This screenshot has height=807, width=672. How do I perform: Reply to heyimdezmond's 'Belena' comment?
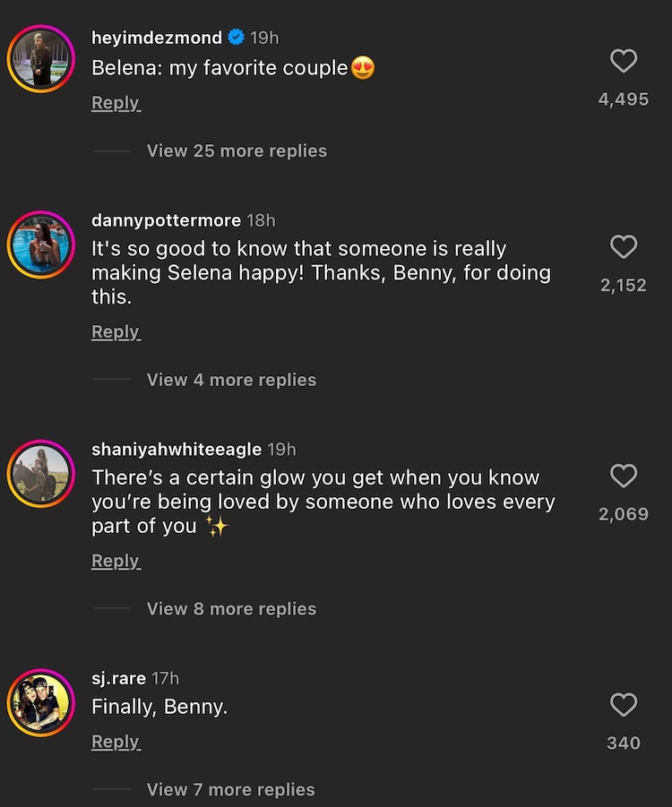(116, 102)
